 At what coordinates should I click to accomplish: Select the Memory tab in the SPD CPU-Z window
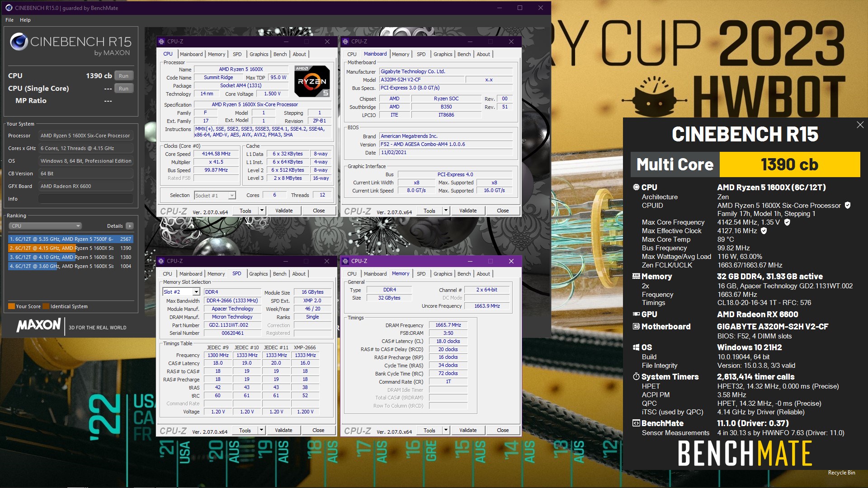coord(216,274)
